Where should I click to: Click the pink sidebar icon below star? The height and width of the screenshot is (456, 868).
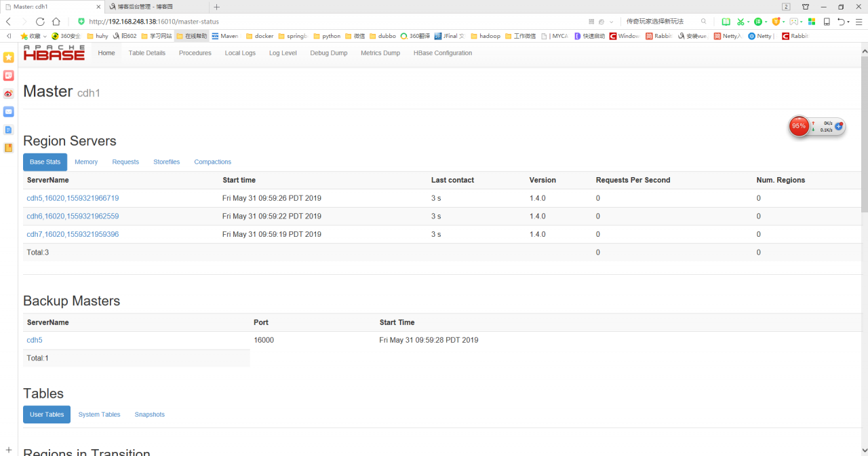(x=9, y=75)
